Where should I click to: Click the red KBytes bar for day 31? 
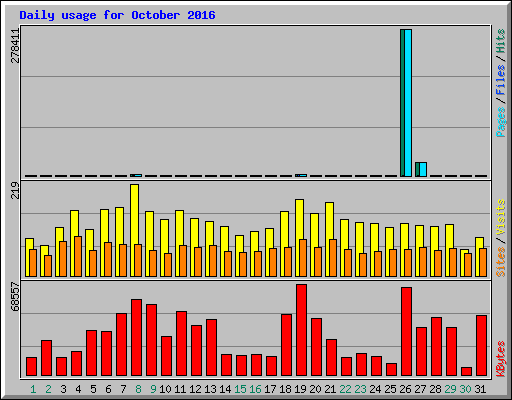481,346
